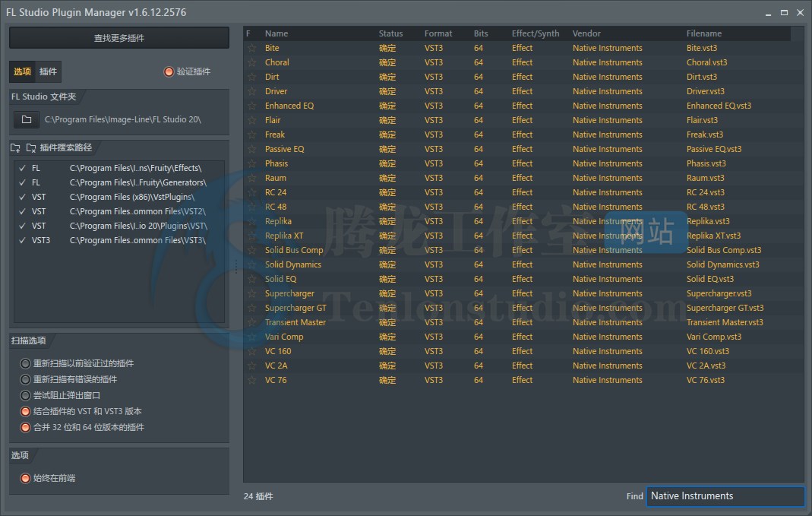The width and height of the screenshot is (812, 516).
Task: Mark Phasis as favorite
Action: pos(251,163)
